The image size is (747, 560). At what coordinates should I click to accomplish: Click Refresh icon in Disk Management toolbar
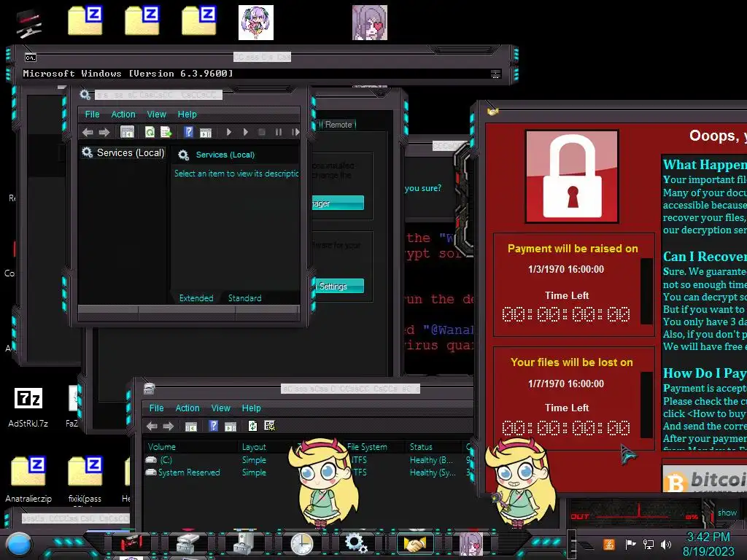click(x=252, y=426)
